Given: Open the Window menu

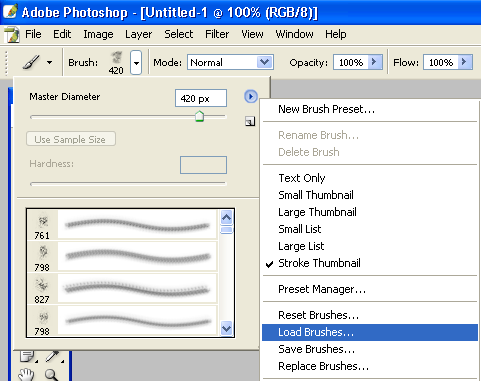Looking at the screenshot, I should pyautogui.click(x=294, y=34).
